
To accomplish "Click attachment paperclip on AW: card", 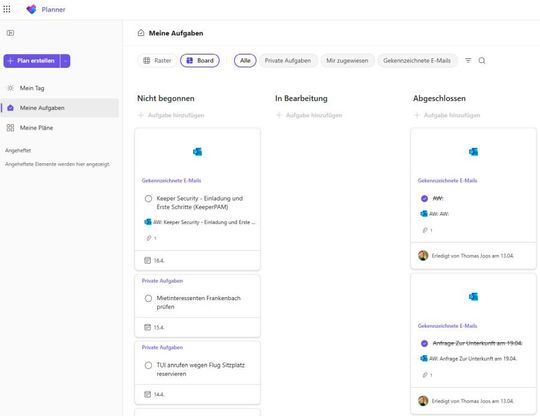I will point(425,230).
